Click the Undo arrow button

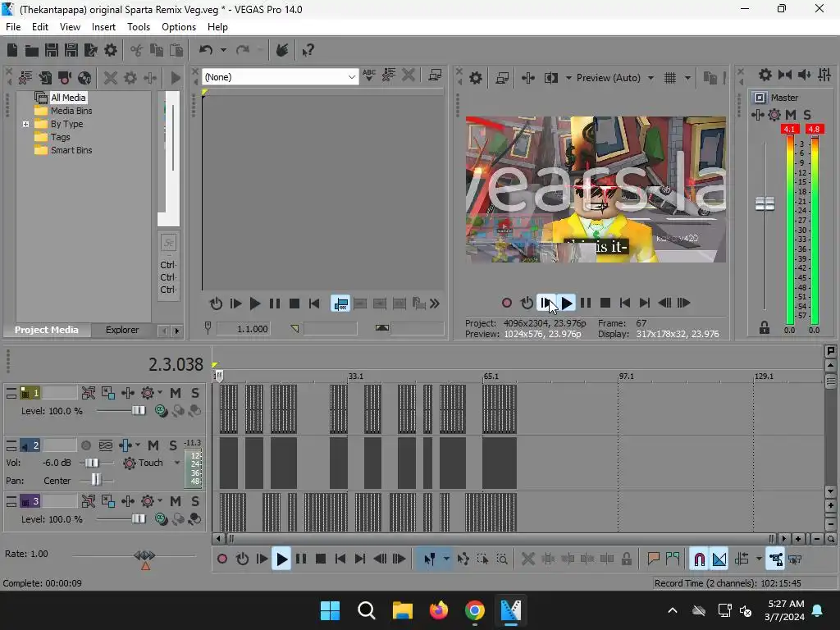tap(206, 50)
